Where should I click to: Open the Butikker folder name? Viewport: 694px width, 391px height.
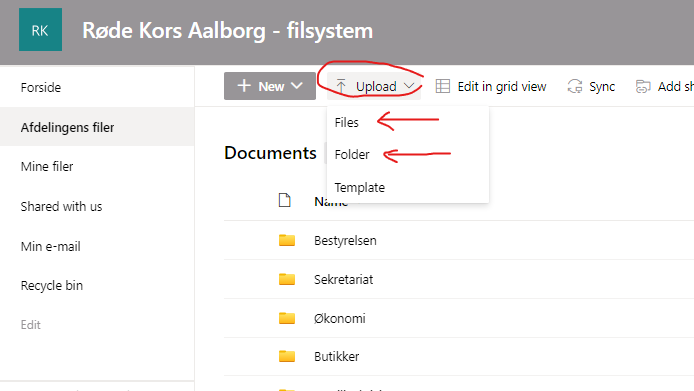click(x=336, y=356)
